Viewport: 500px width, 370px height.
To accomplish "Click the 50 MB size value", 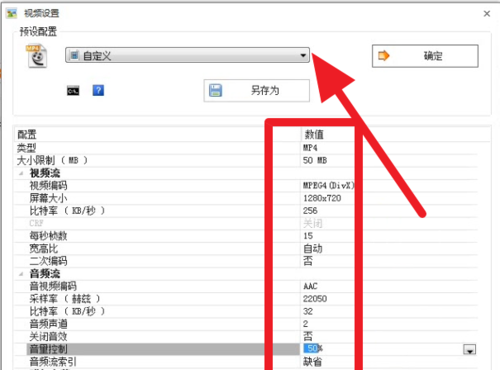I will tap(315, 160).
